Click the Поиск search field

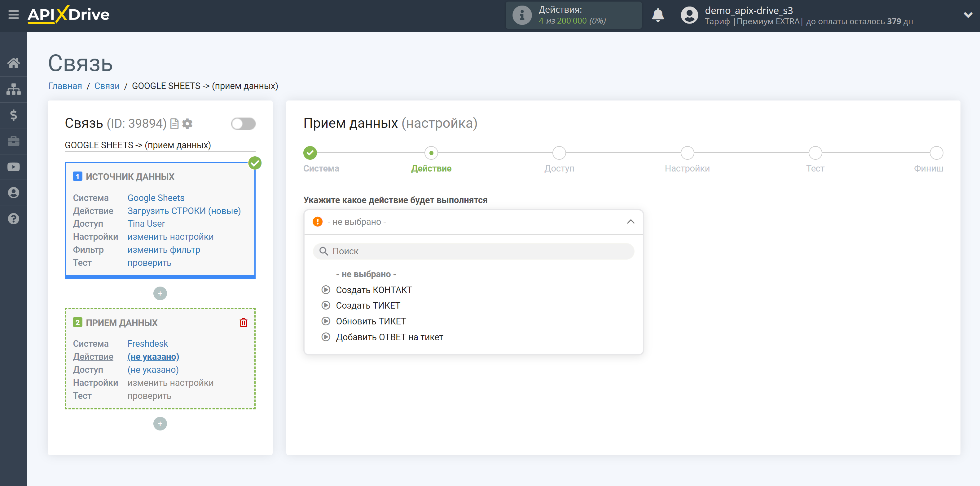473,252
